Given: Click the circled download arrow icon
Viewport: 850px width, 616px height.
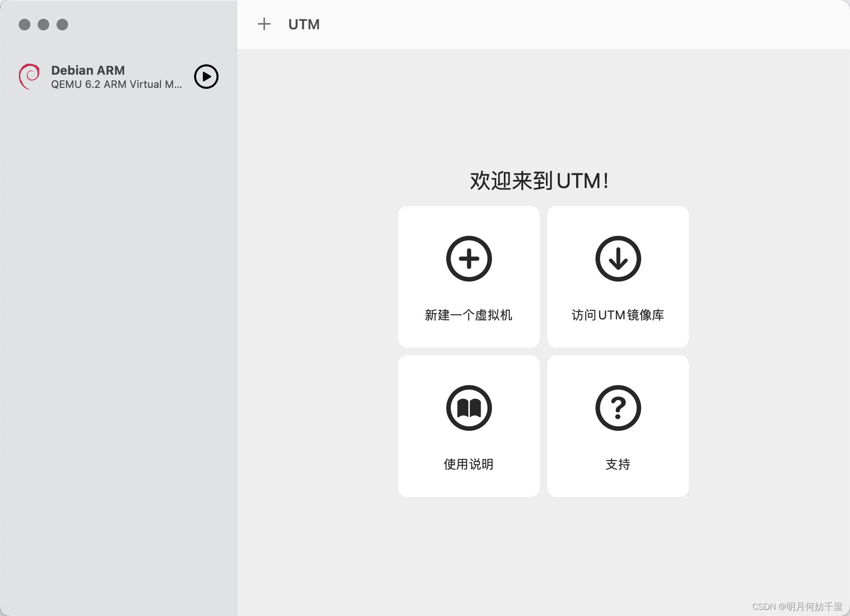Looking at the screenshot, I should pyautogui.click(x=618, y=259).
